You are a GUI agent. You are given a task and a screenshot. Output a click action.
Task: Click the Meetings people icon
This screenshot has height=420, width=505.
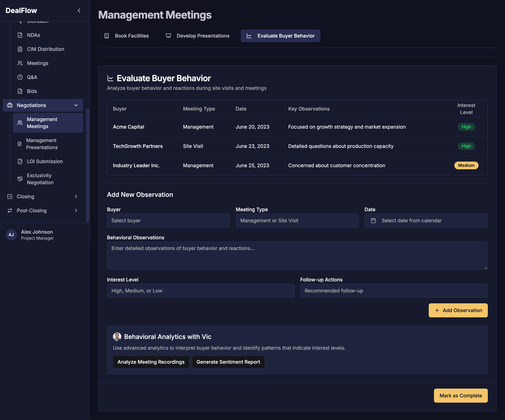click(x=20, y=63)
